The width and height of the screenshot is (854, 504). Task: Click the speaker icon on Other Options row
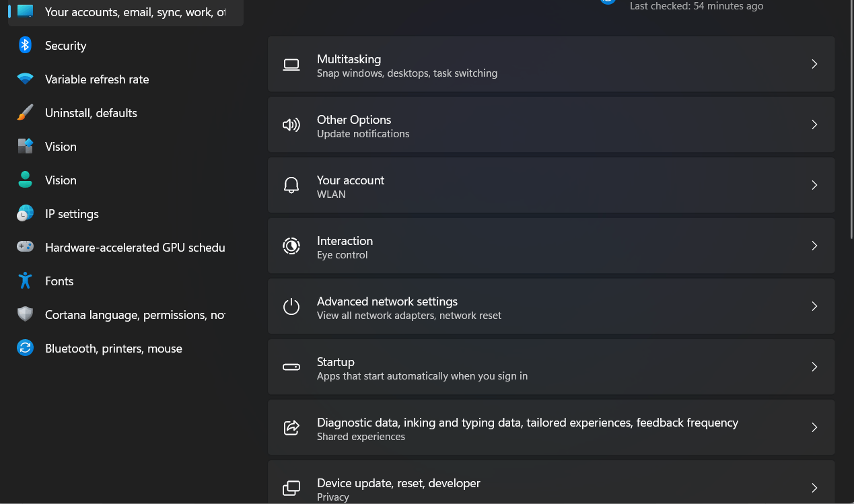(291, 125)
